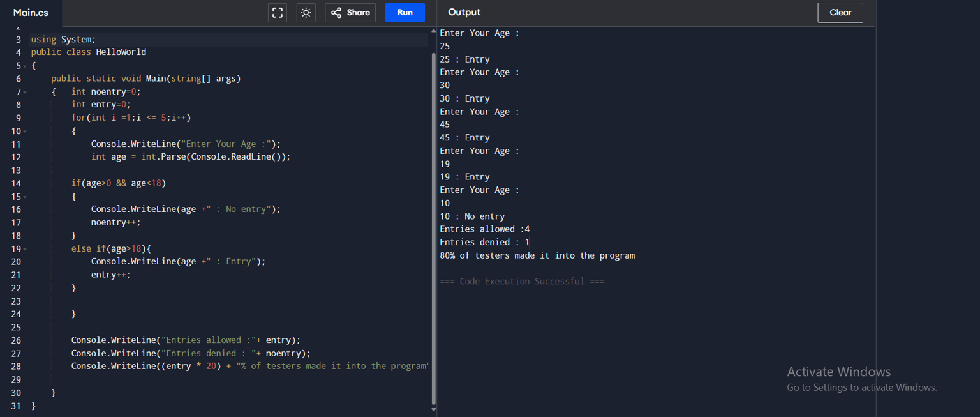Click '25 : Entry' in output
The width and height of the screenshot is (980, 417).
pyautogui.click(x=464, y=59)
